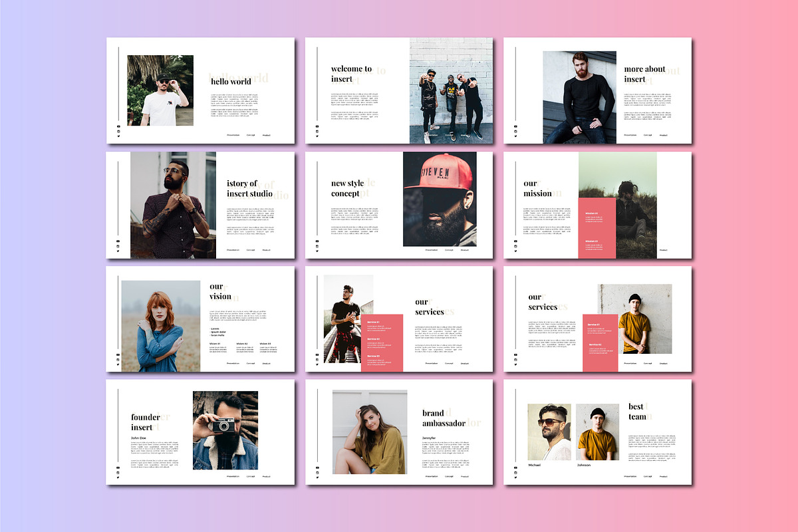Click Instagram icon on our vision slide
This screenshot has width=798, height=532.
[118, 360]
